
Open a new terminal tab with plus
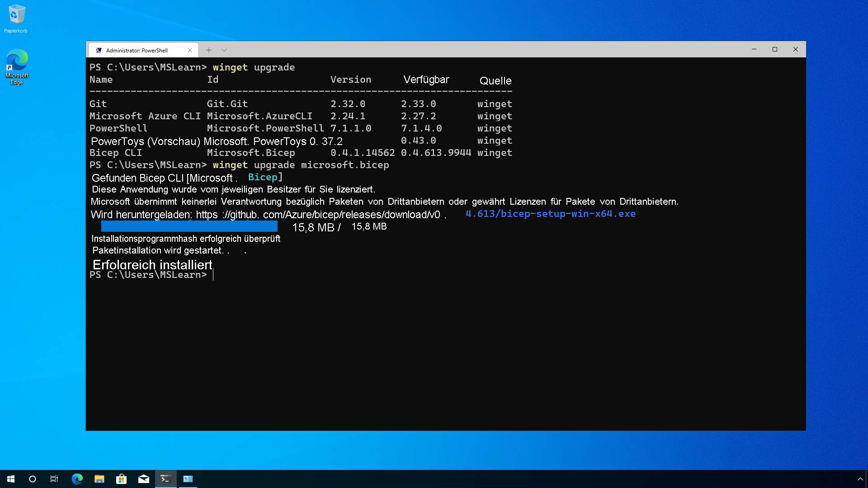point(209,50)
